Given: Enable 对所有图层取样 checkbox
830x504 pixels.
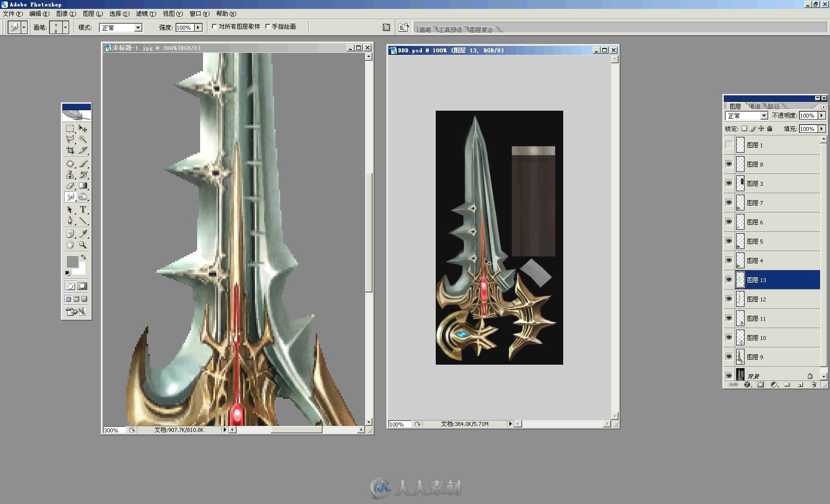Looking at the screenshot, I should [x=214, y=27].
